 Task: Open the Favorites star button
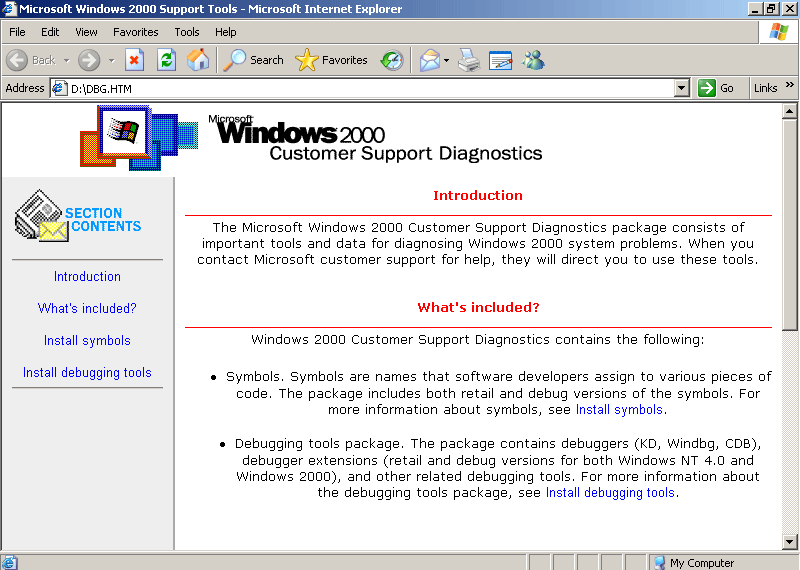332,60
